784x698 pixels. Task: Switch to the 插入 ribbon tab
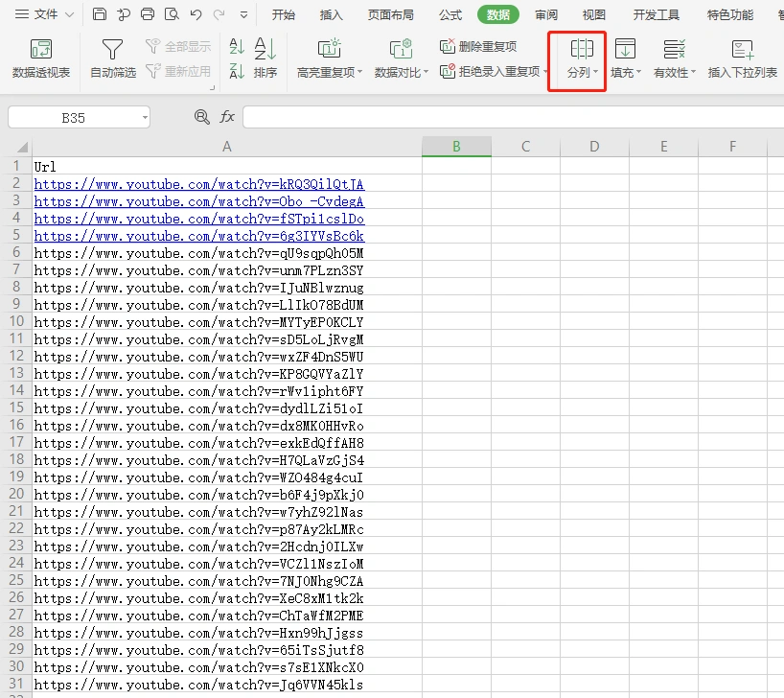point(331,14)
